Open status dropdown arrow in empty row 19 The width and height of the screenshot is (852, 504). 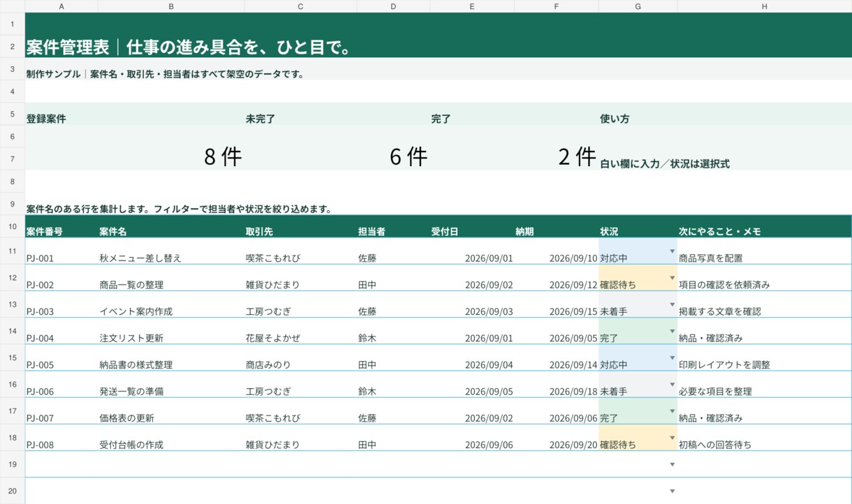click(672, 464)
